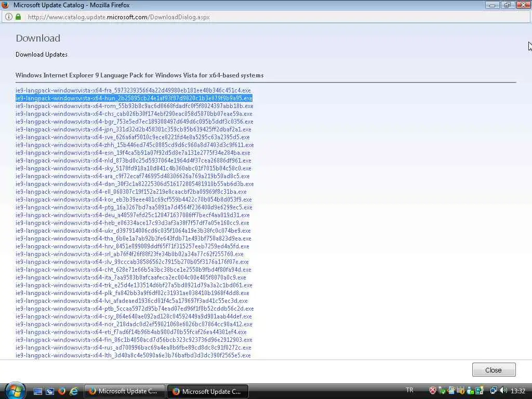Click the URL text in address bar
Image resolution: width=532 pixels, height=399 pixels.
(119, 17)
